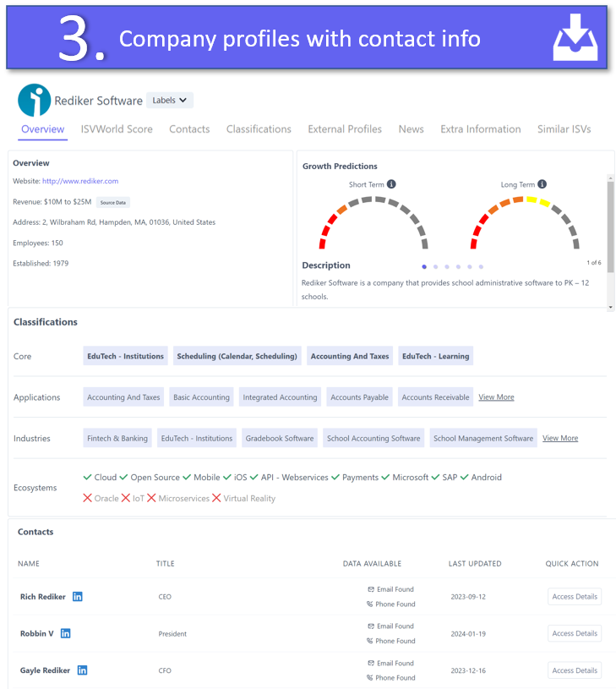
Task: Select the third description carousel dot
Action: 447,267
